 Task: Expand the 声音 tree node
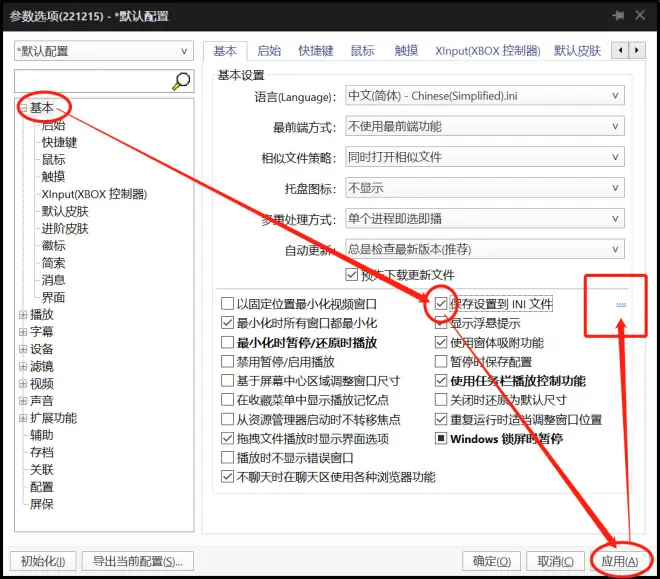tap(23, 401)
